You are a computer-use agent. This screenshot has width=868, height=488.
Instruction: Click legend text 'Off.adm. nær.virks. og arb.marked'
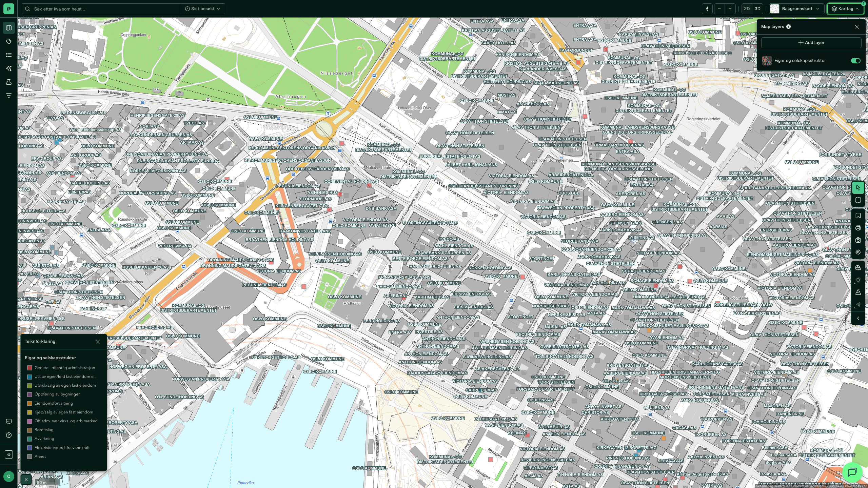click(66, 421)
